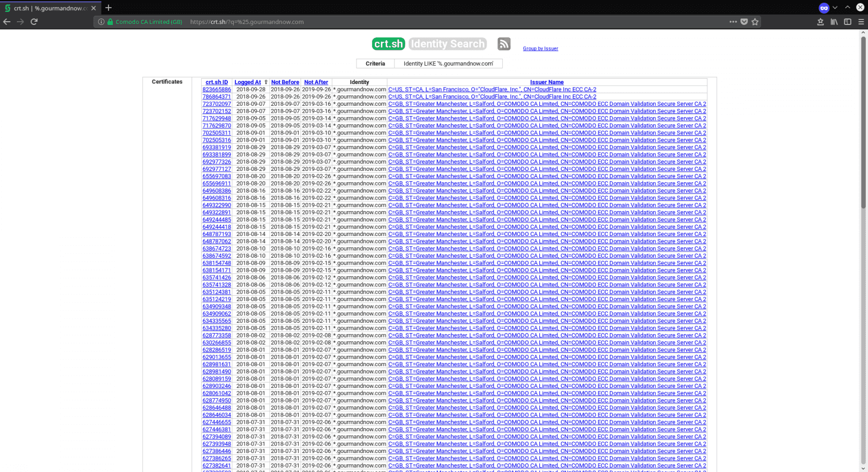Open the Identity Search heading link
This screenshot has width=868, height=472.
pyautogui.click(x=448, y=44)
